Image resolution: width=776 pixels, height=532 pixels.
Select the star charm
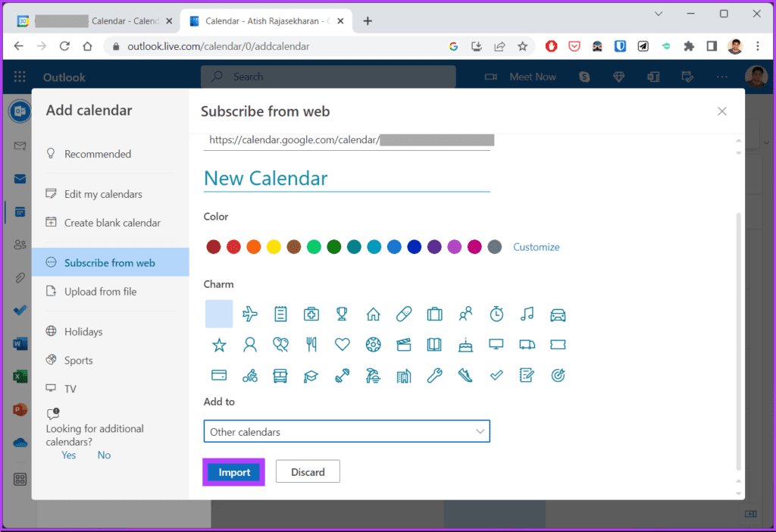pyautogui.click(x=219, y=345)
